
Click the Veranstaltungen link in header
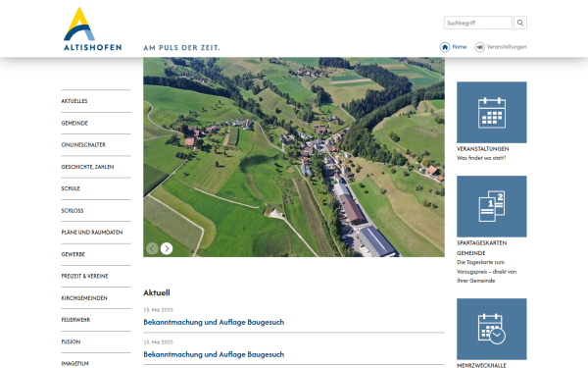(x=507, y=47)
